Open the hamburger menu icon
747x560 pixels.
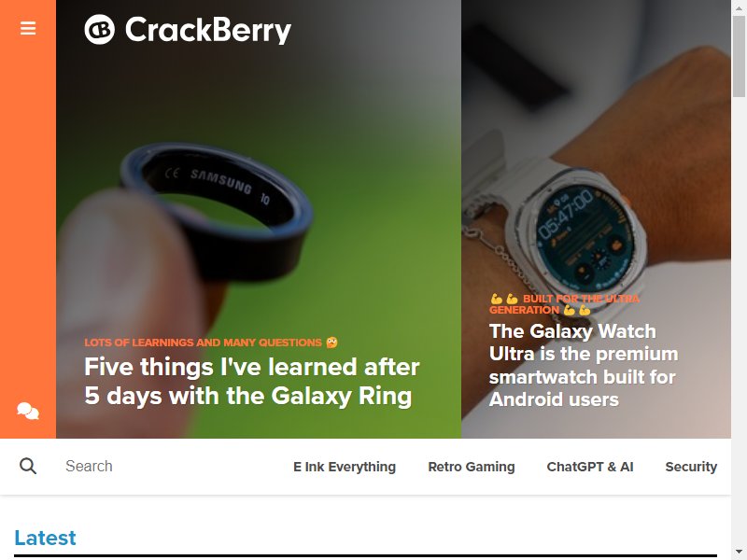pos(28,28)
